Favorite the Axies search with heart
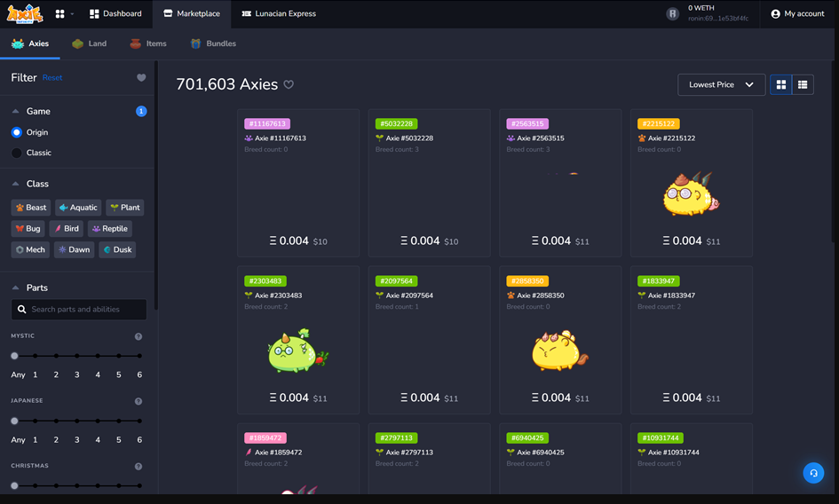Image resolution: width=839 pixels, height=504 pixels. coord(289,84)
